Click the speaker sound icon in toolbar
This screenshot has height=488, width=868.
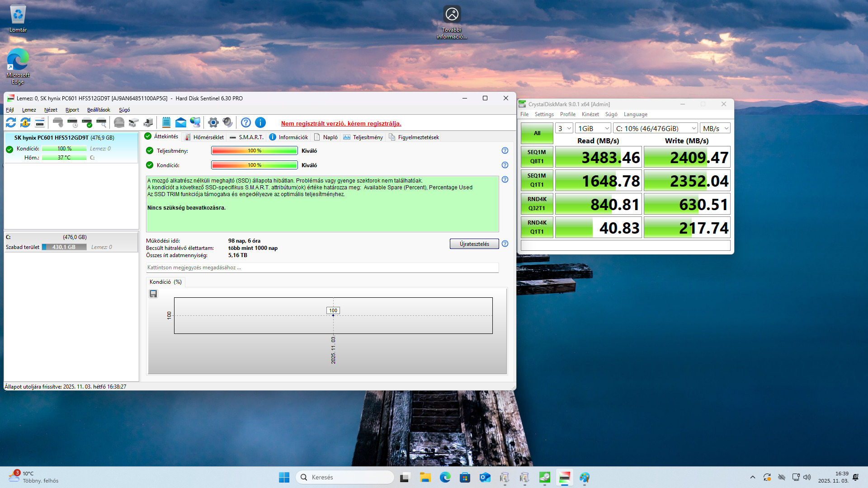coord(227,122)
